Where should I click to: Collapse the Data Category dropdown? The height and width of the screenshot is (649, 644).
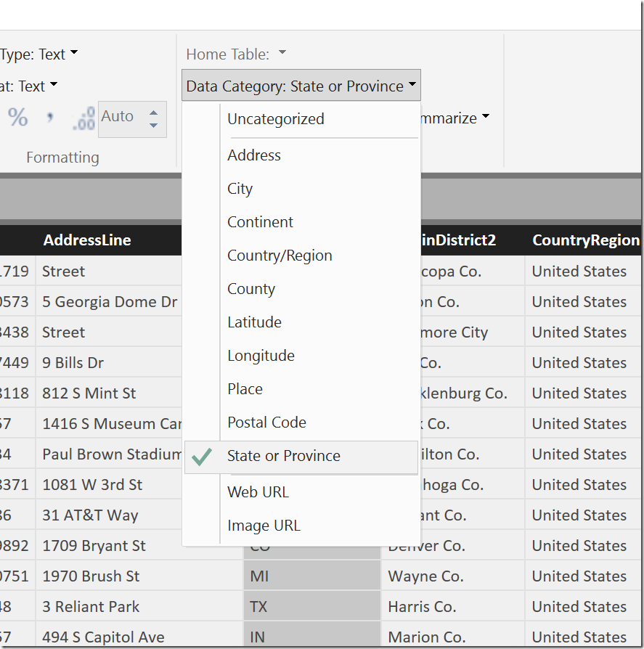[x=301, y=85]
